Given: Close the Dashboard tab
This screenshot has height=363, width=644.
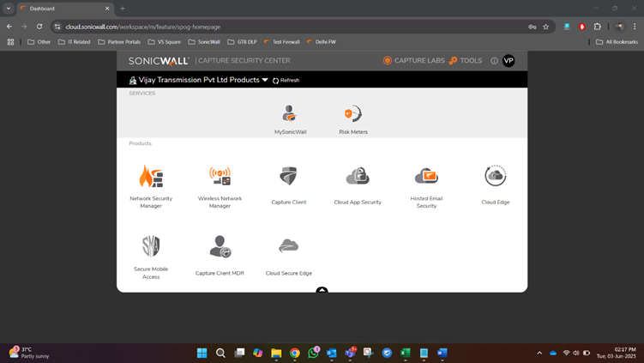Looking at the screenshot, I should [x=107, y=9].
